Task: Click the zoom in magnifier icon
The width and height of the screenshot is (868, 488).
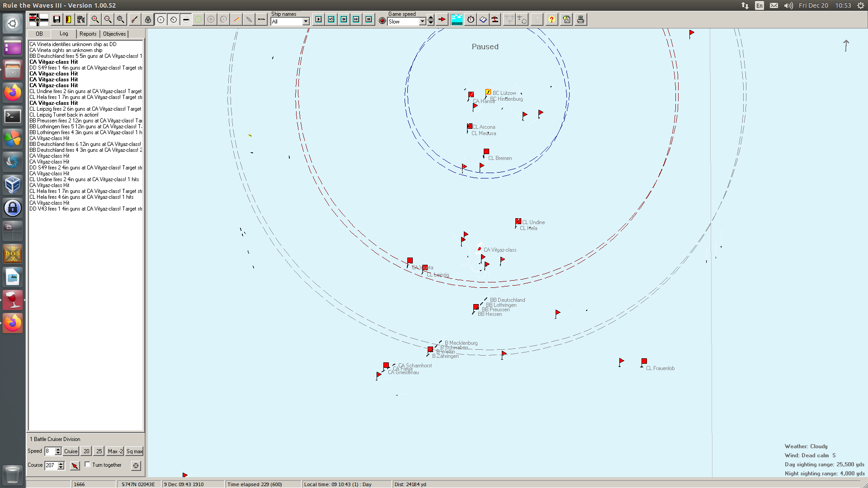Action: tap(95, 19)
